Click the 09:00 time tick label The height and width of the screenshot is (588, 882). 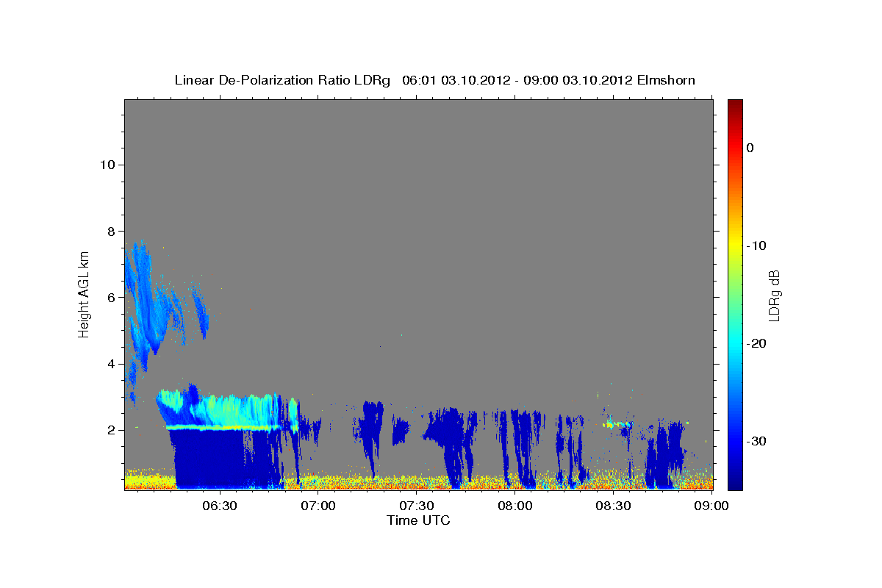[x=712, y=506]
